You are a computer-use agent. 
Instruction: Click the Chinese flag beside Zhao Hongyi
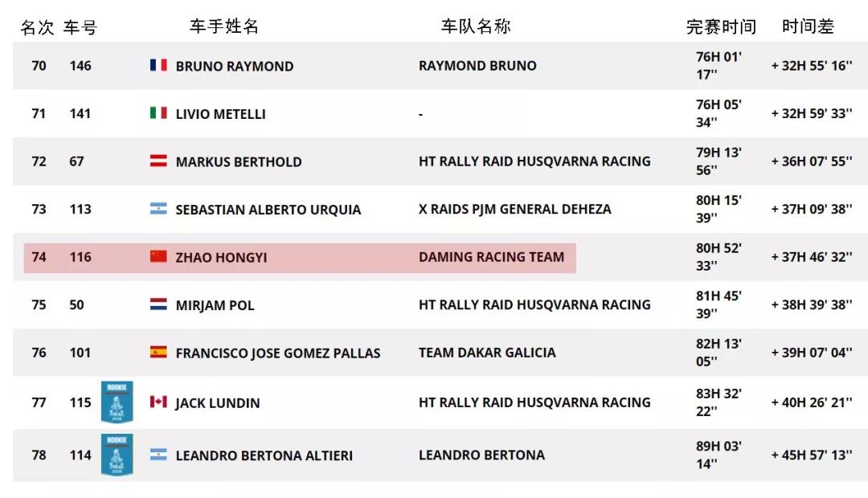click(158, 256)
